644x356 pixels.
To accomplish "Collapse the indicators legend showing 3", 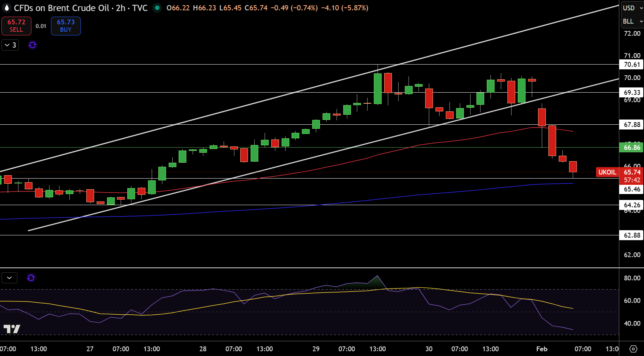I will (10, 45).
